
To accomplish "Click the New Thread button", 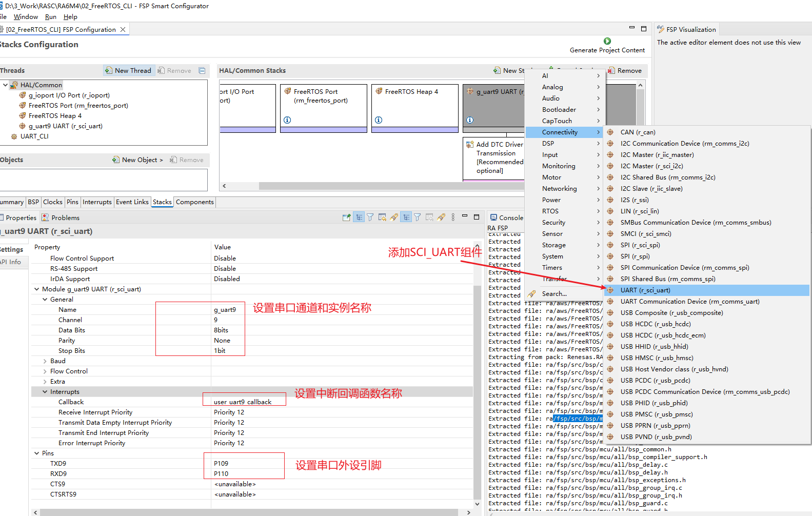I will (x=128, y=70).
